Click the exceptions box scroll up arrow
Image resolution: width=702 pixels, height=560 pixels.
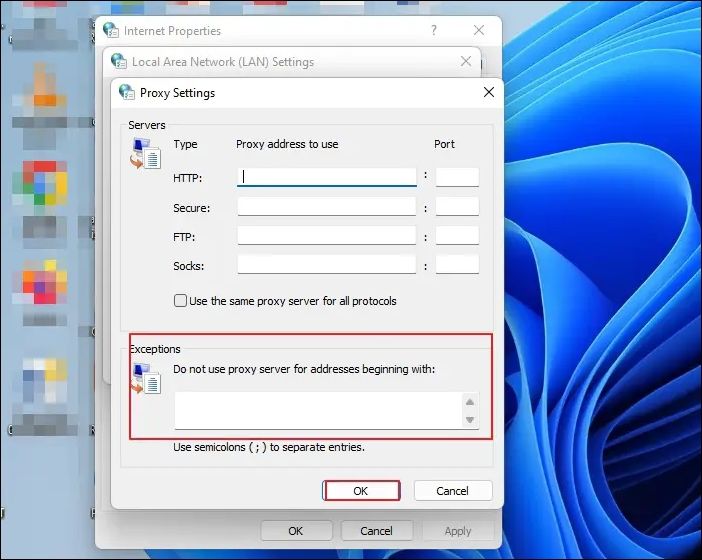pyautogui.click(x=470, y=402)
